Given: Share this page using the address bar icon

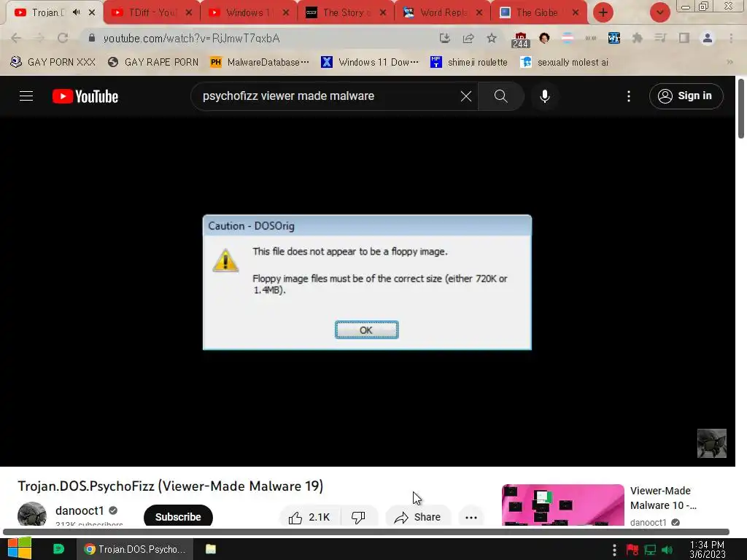Looking at the screenshot, I should [468, 38].
